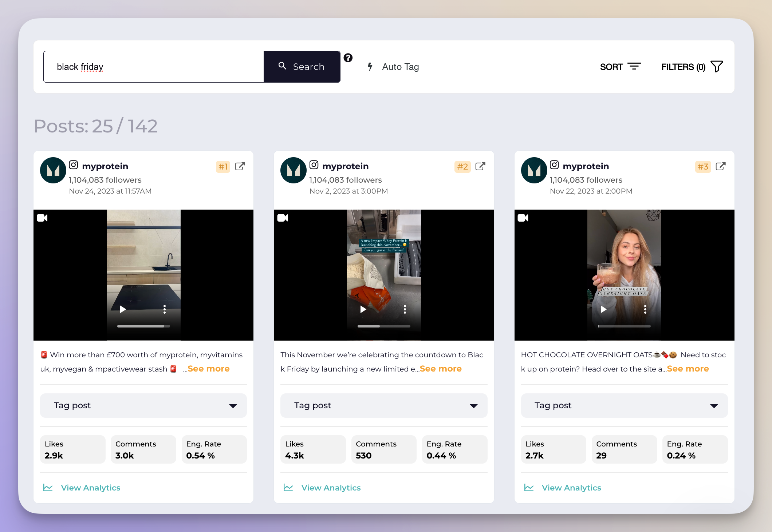Viewport: 772px width, 532px height.
Task: Click the rank badge #2
Action: [462, 167]
